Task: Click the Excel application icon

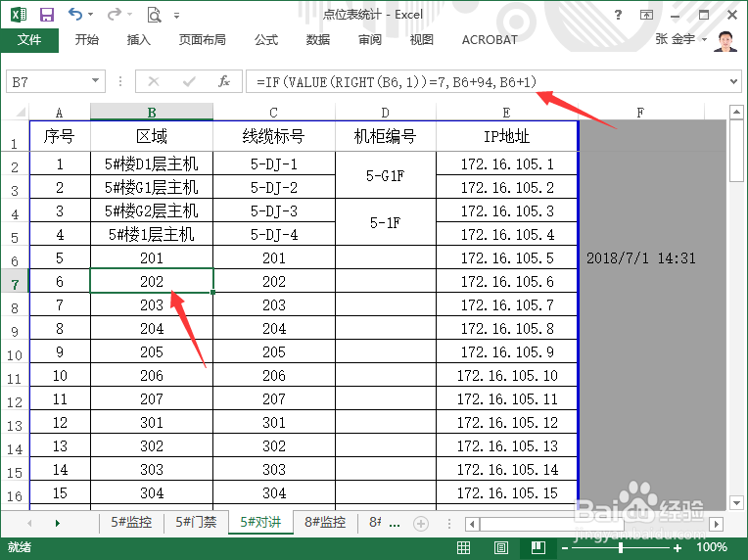Action: pyautogui.click(x=19, y=15)
